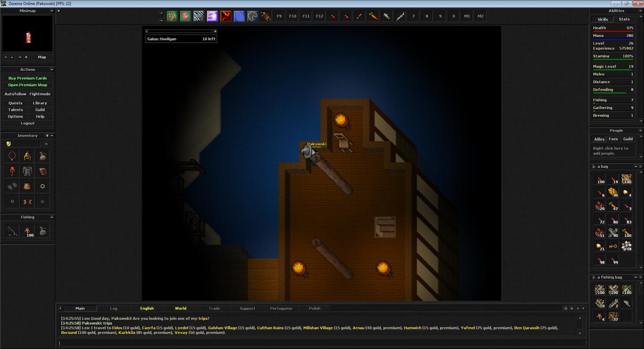The image size is (644, 349).
Task: Minimize the 'a bag' container panel
Action: point(635,167)
